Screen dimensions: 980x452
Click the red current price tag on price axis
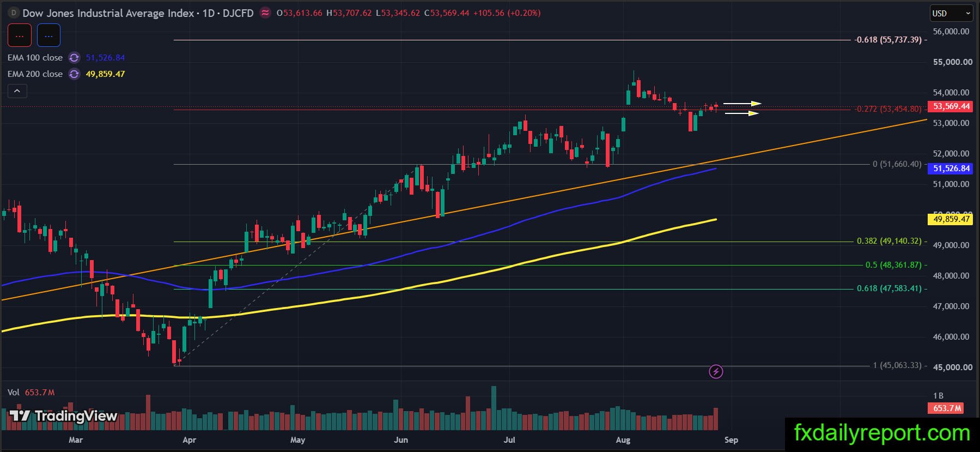click(x=951, y=106)
